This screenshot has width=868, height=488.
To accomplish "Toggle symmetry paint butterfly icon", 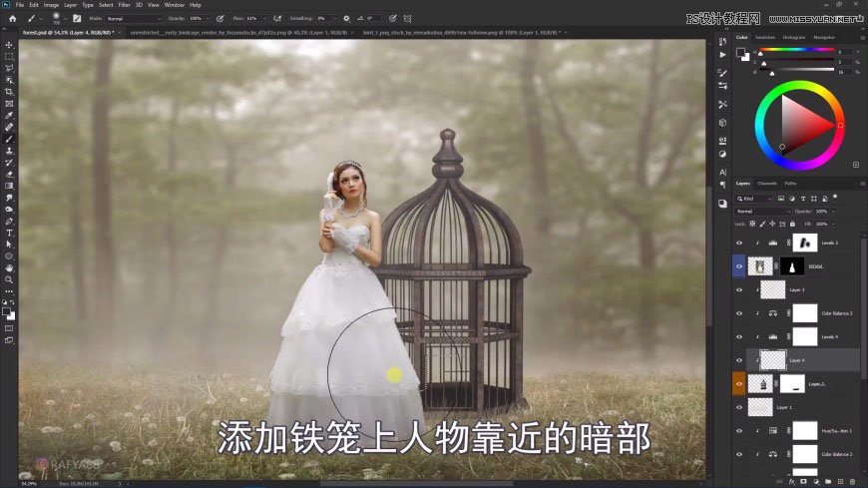I will click(x=407, y=18).
